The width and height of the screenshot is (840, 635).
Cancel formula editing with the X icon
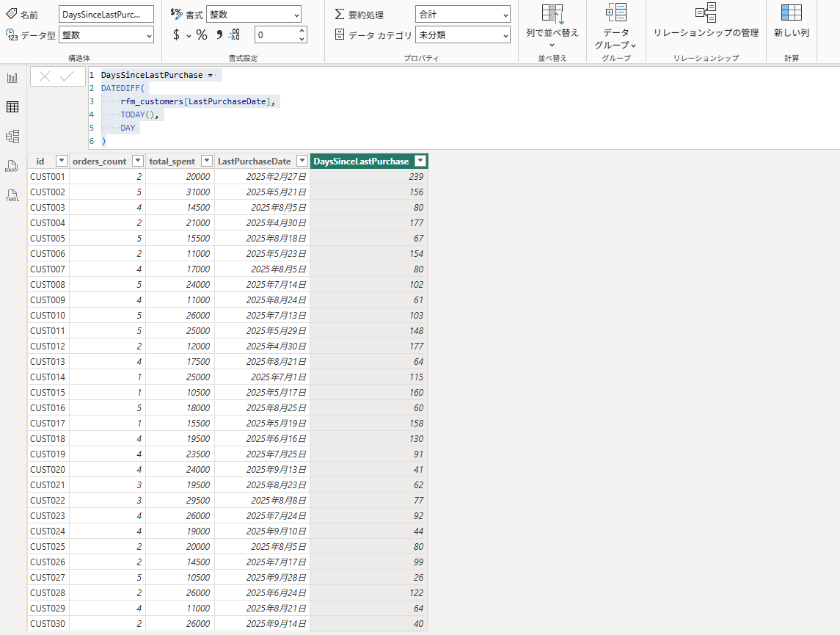tap(45, 76)
